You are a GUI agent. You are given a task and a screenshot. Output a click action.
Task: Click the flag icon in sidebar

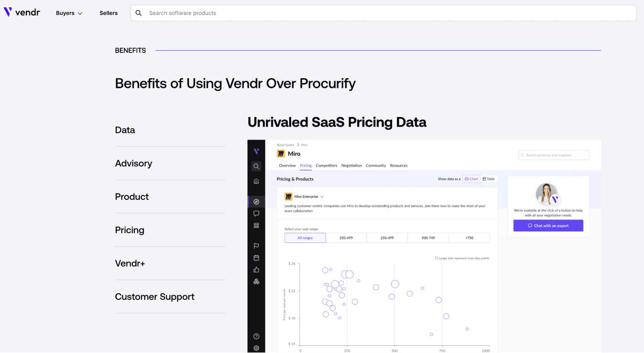pos(256,246)
